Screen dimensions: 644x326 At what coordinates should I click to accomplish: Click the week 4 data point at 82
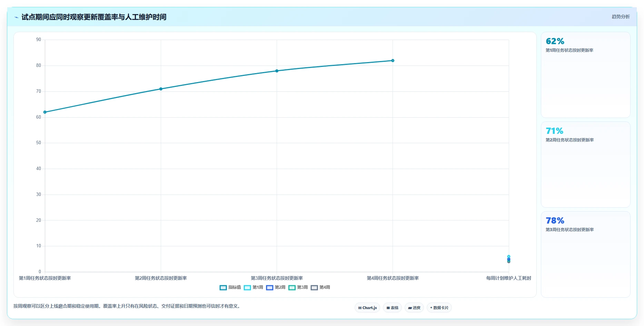[x=393, y=61]
